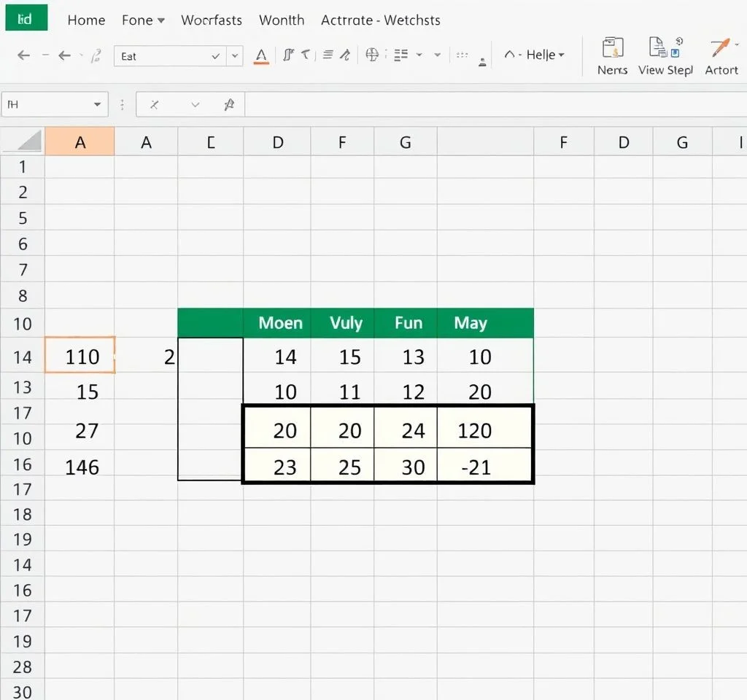Open the Helle dropdown menu

coord(534,55)
